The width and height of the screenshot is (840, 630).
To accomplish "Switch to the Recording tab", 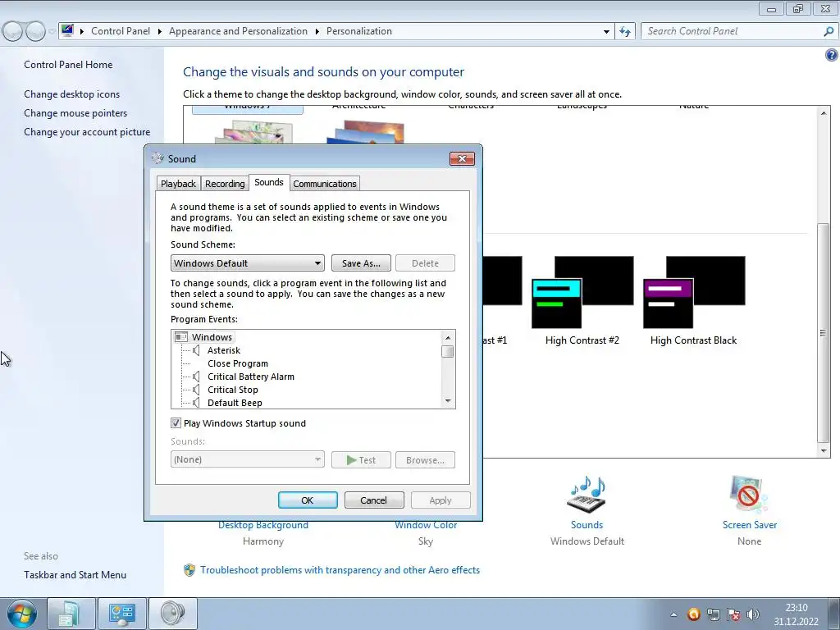I will [x=225, y=184].
